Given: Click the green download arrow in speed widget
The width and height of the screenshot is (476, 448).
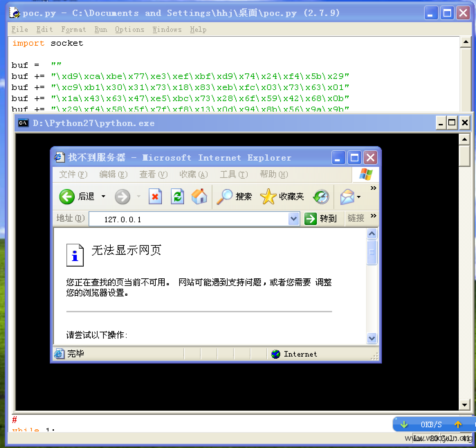Looking at the screenshot, I should 404,424.
